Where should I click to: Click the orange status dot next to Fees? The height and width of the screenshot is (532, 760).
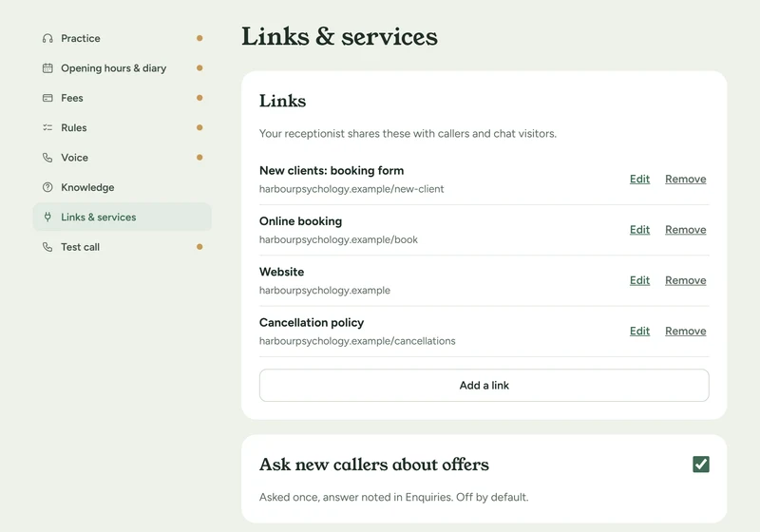click(199, 98)
